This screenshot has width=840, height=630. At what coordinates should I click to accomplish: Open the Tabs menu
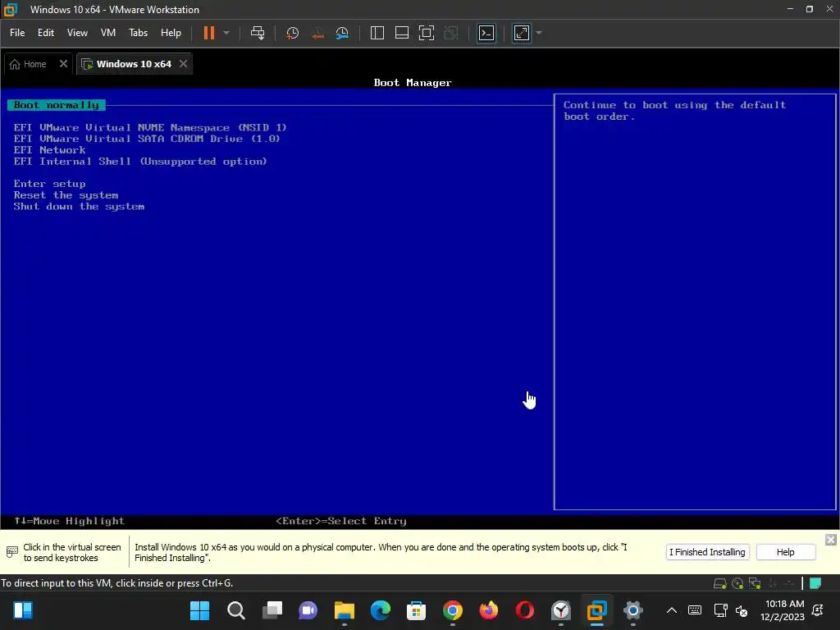[138, 33]
